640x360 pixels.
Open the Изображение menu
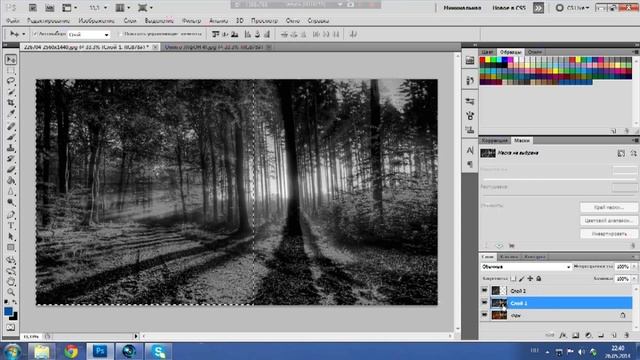click(x=97, y=20)
